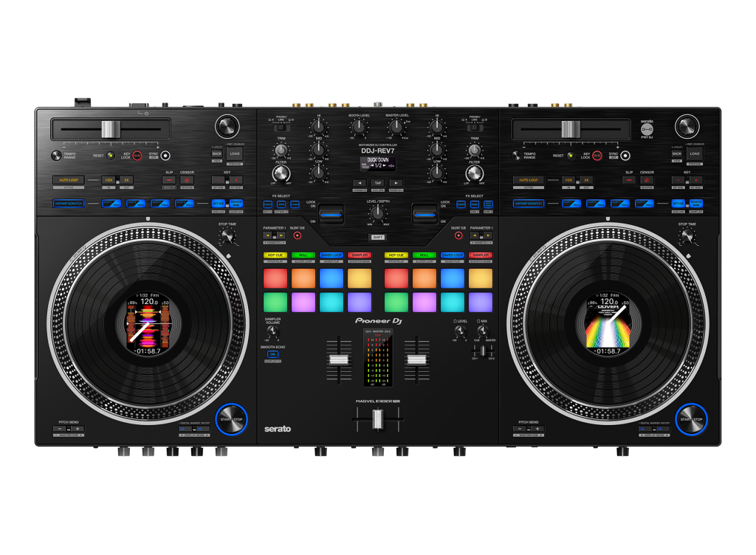Tap the left deck KEY minus button
The image size is (756, 555).
(218, 179)
